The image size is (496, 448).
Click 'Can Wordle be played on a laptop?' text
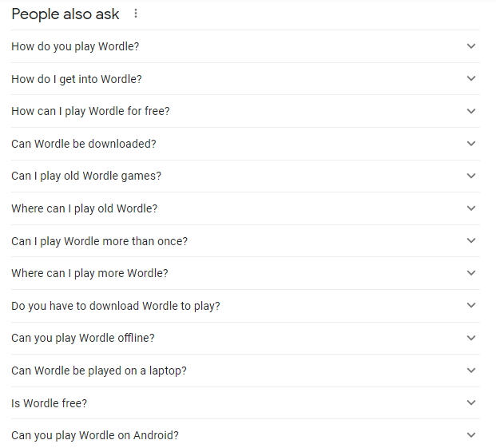click(x=99, y=371)
